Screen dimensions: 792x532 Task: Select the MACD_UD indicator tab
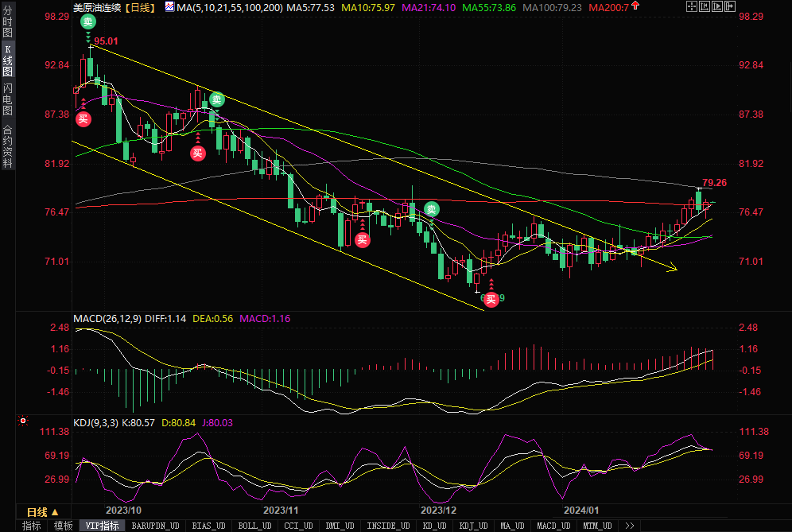pos(553,526)
